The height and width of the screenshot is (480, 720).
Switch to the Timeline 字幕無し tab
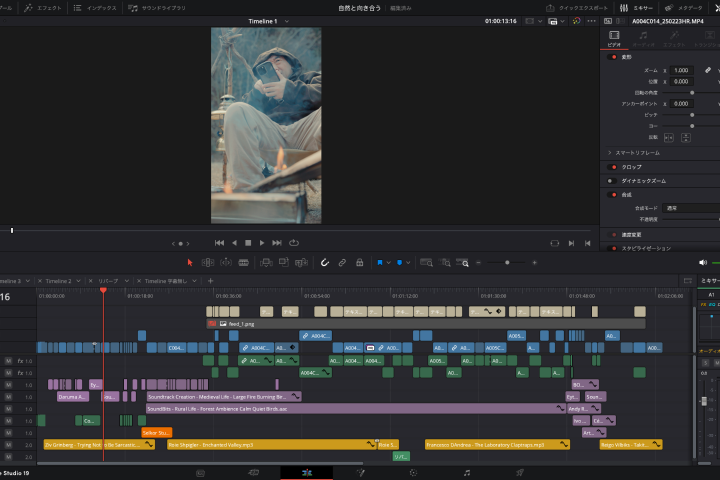[166, 281]
